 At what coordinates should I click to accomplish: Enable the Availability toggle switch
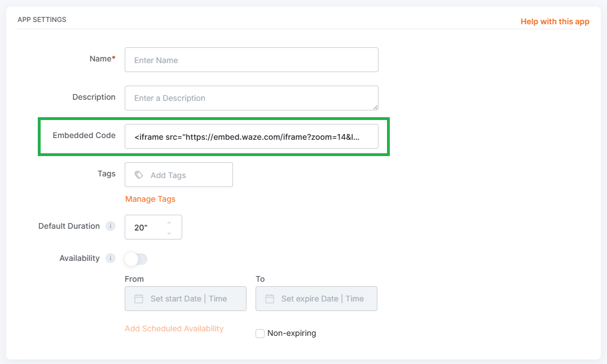136,259
